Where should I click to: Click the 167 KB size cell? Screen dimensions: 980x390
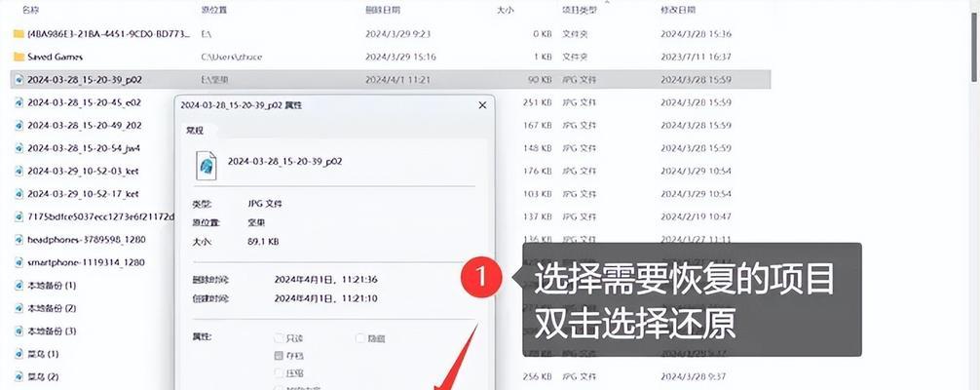538,125
